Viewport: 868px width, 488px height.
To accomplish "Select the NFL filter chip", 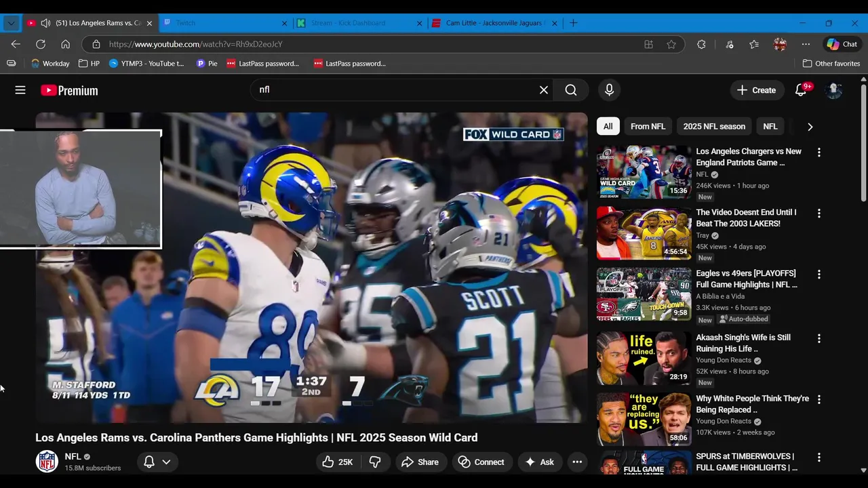I will [770, 127].
